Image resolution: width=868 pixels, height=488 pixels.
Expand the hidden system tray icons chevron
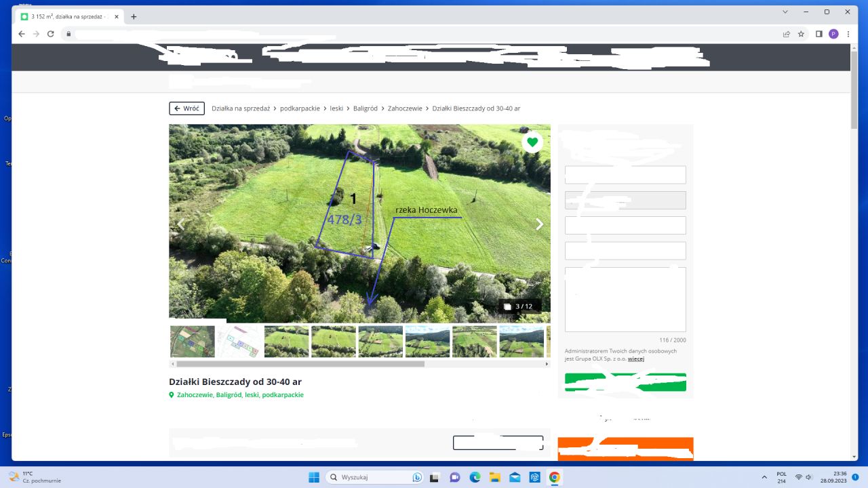pyautogui.click(x=764, y=477)
